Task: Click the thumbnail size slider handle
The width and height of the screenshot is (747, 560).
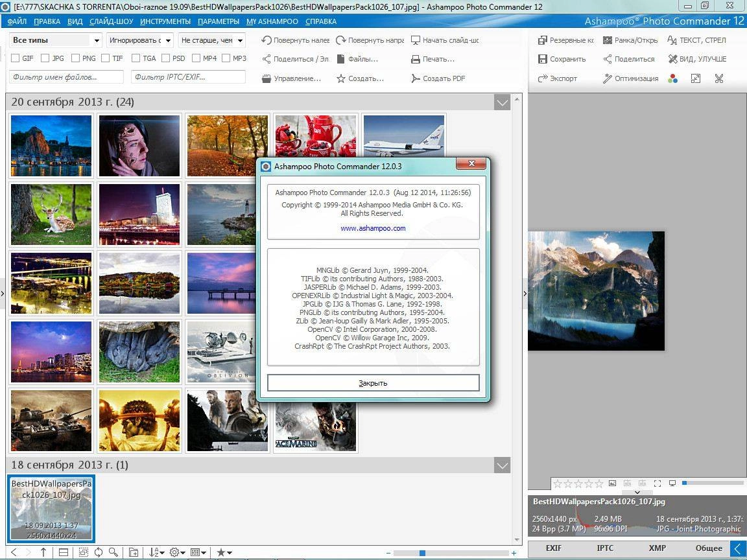Action: click(422, 553)
